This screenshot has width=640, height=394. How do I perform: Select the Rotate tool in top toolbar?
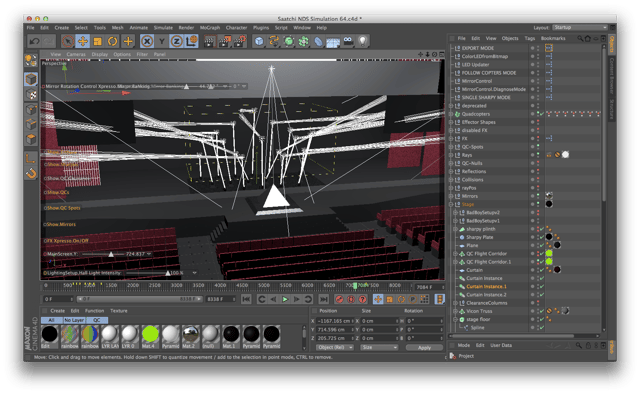click(x=113, y=41)
